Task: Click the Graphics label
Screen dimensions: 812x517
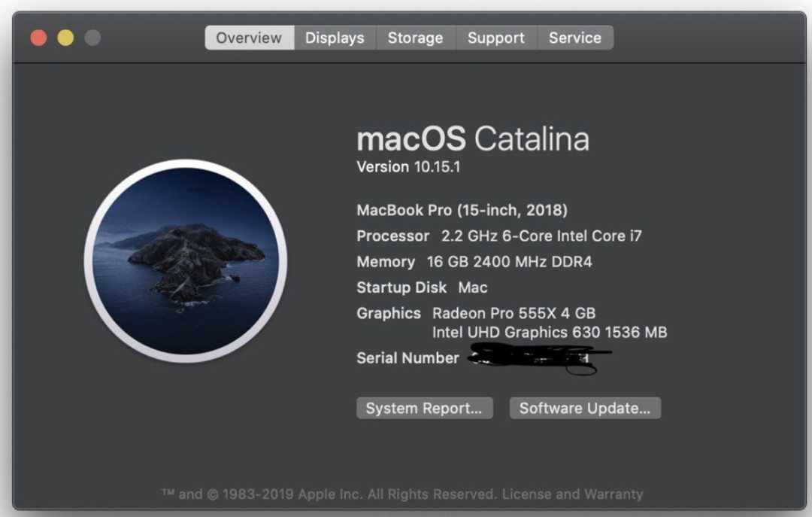Action: pyautogui.click(x=389, y=313)
